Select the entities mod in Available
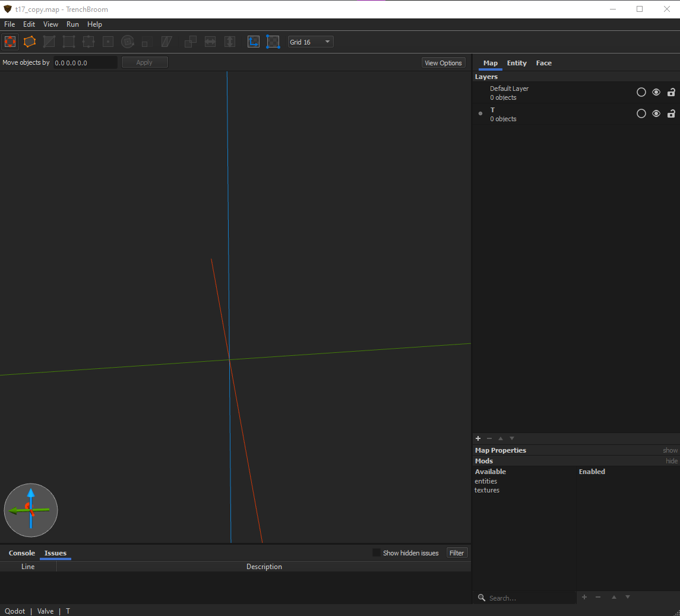Viewport: 680px width, 616px height. pyautogui.click(x=486, y=481)
